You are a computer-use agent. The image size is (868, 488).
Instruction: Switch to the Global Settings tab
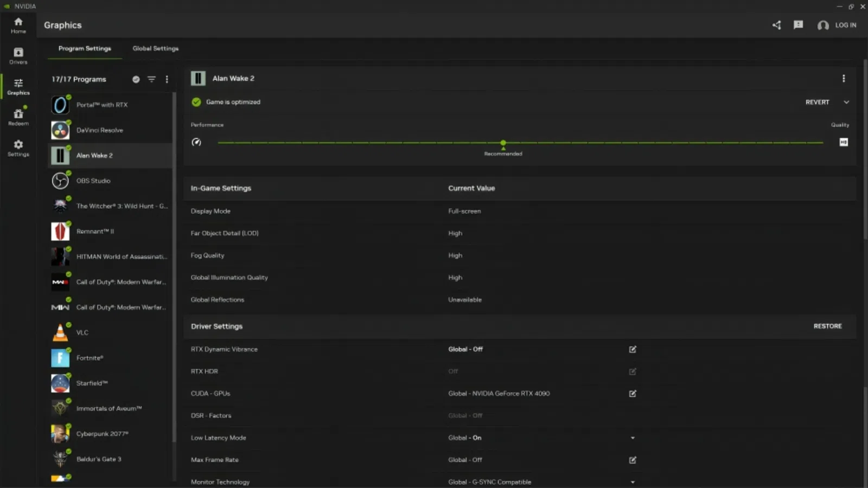pos(155,48)
